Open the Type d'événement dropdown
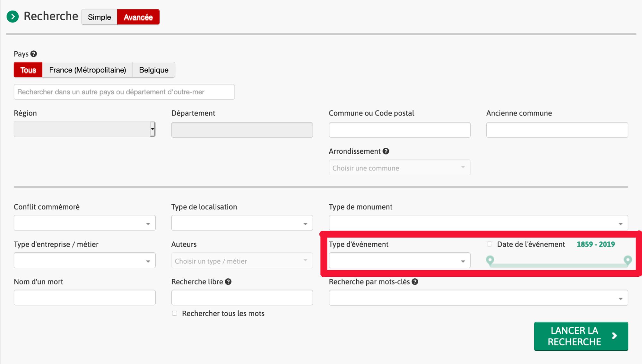This screenshot has width=642, height=364. coord(399,261)
